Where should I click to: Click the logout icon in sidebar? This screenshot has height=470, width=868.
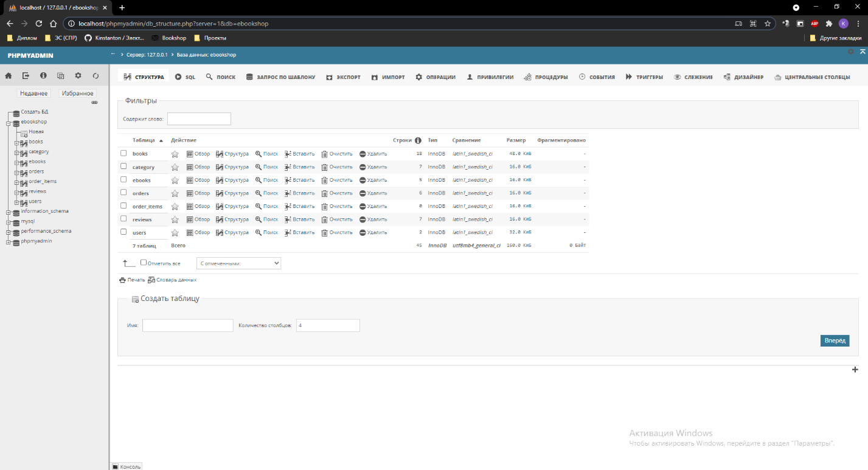[26, 76]
